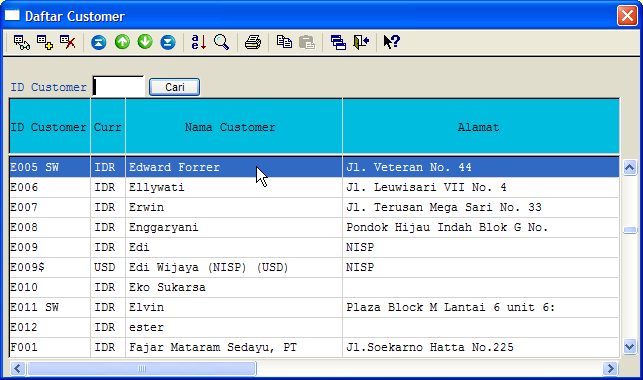Image resolution: width=643 pixels, height=380 pixels.
Task: Go to previous record with green up arrow
Action: pyautogui.click(x=122, y=42)
